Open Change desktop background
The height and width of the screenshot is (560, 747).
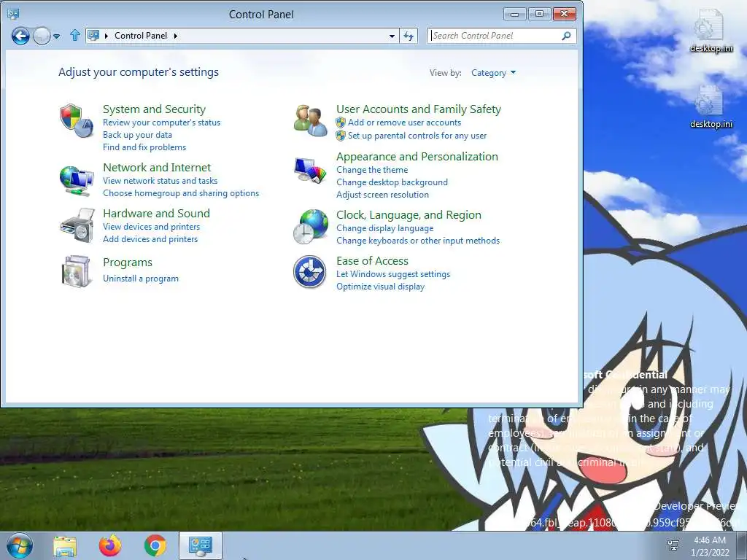click(x=392, y=182)
